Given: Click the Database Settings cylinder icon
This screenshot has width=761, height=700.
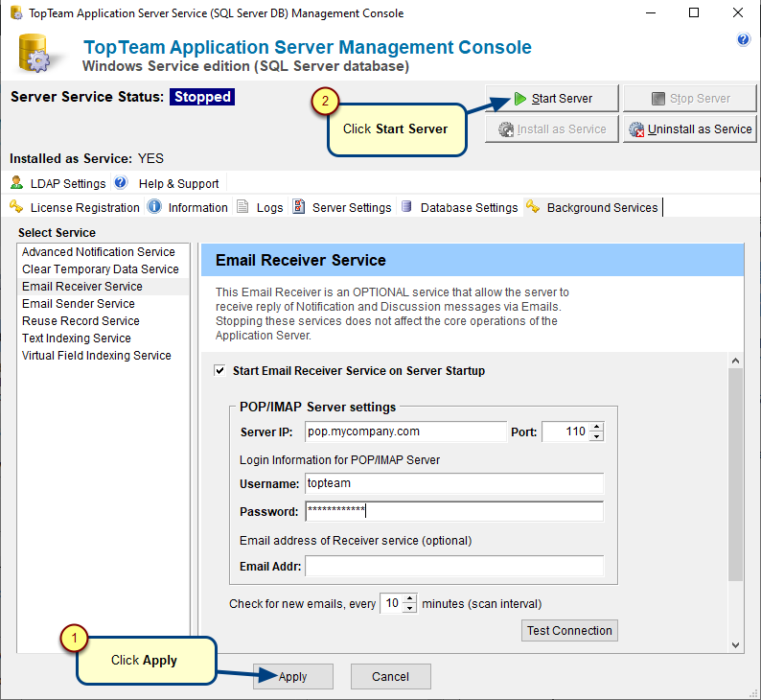Looking at the screenshot, I should [406, 207].
